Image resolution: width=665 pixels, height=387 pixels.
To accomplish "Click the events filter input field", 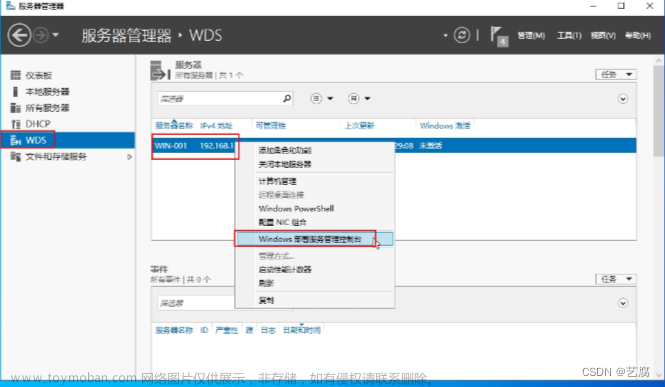I will [x=196, y=303].
